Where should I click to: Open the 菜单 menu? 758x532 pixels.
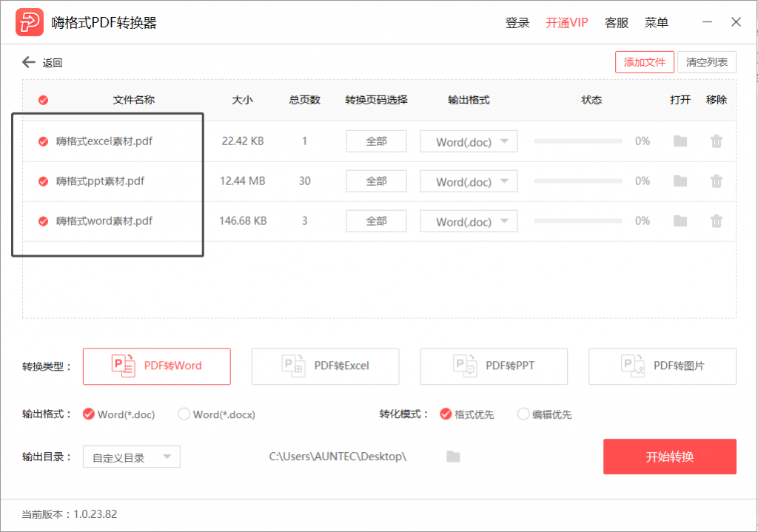click(656, 23)
